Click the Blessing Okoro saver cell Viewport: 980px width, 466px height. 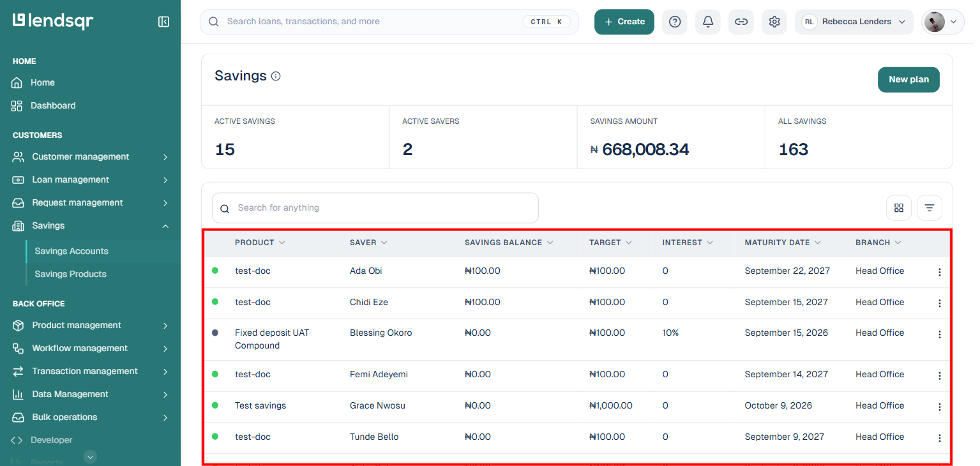(381, 333)
